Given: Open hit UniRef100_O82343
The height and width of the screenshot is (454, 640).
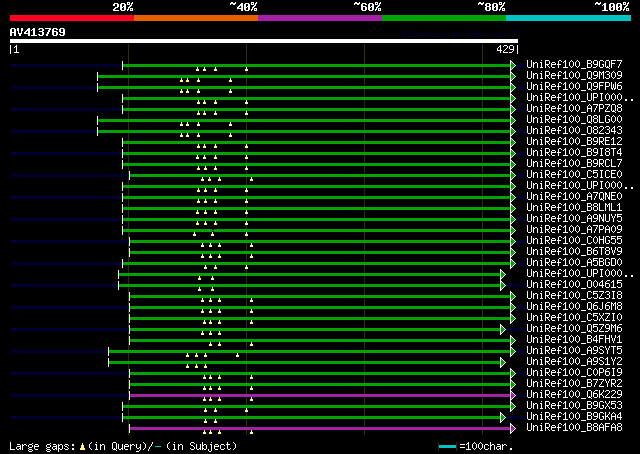Looking at the screenshot, I should point(574,131).
